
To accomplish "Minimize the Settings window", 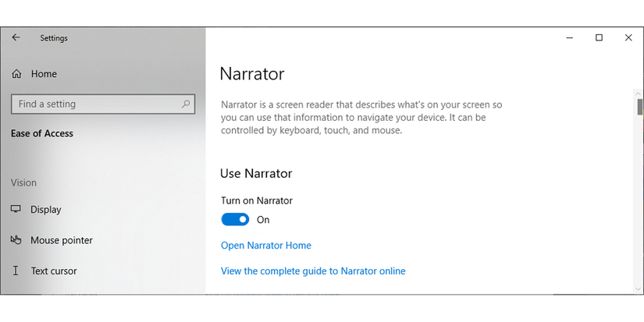I will coord(569,37).
